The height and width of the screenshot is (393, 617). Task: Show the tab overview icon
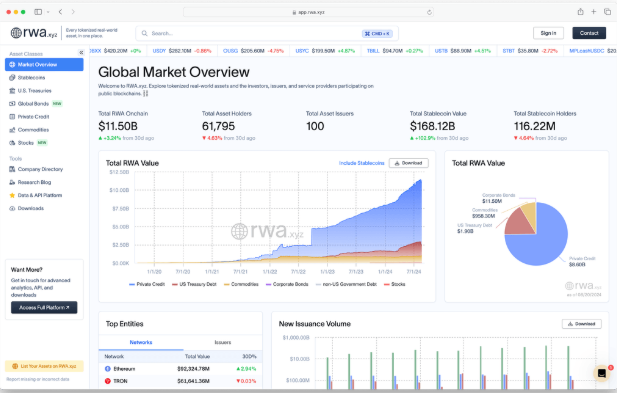pos(607,12)
